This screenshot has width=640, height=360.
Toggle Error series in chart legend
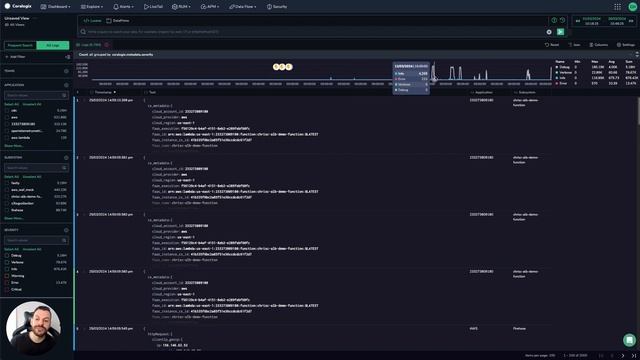561,83
